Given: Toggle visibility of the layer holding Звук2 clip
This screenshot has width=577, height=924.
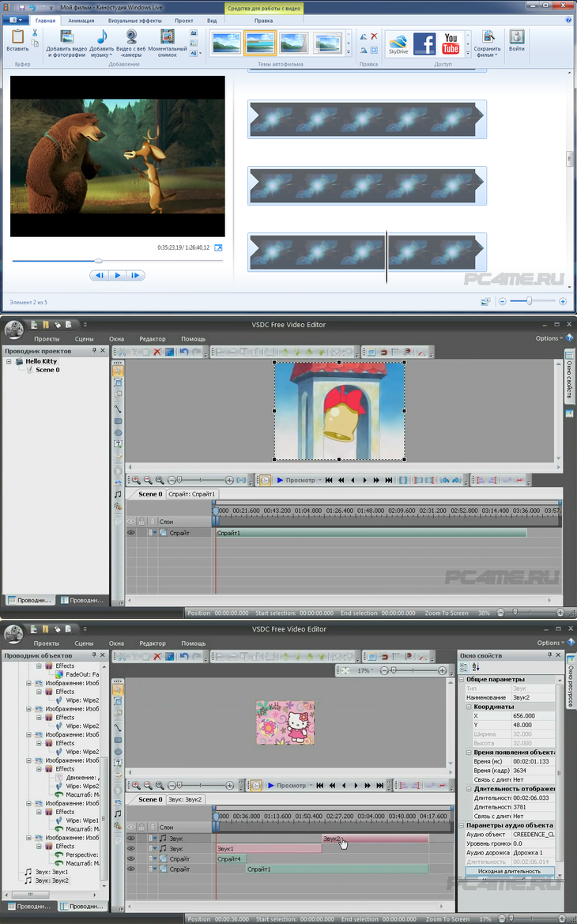Looking at the screenshot, I should 131,838.
